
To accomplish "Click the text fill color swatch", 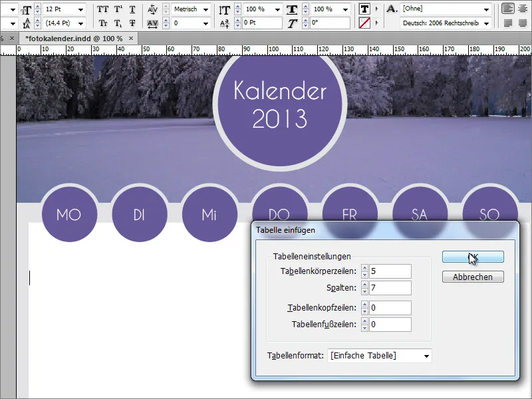I will [x=364, y=9].
